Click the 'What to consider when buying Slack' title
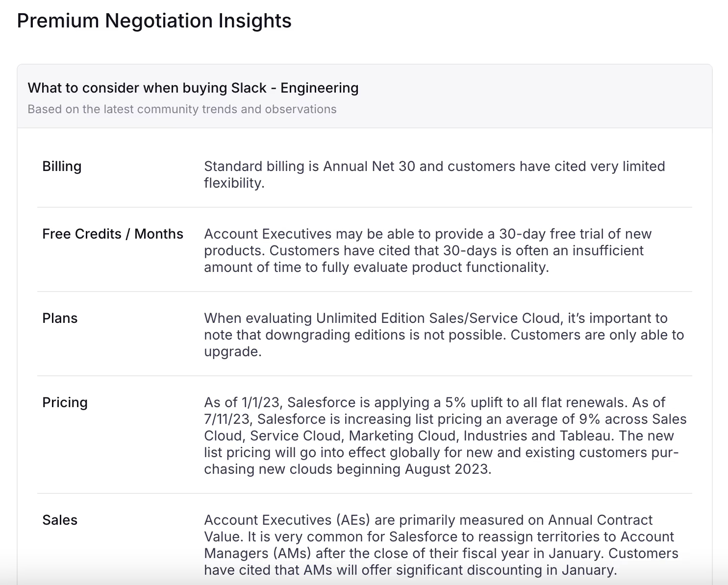This screenshot has width=728, height=585. point(193,88)
